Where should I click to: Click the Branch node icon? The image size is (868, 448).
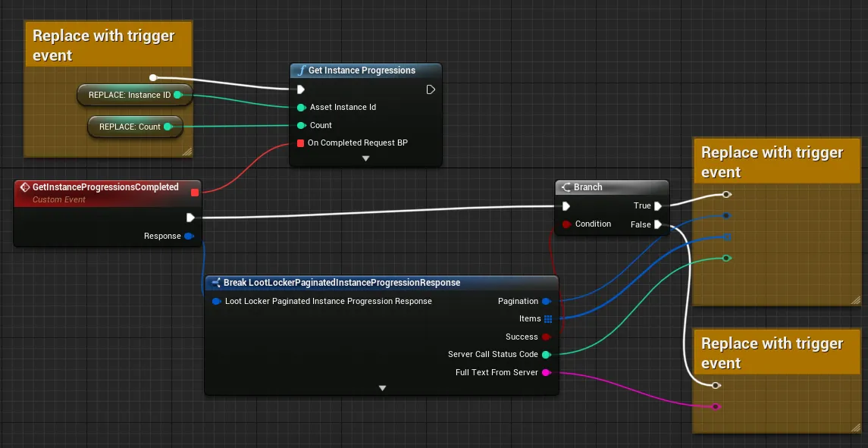pos(566,187)
